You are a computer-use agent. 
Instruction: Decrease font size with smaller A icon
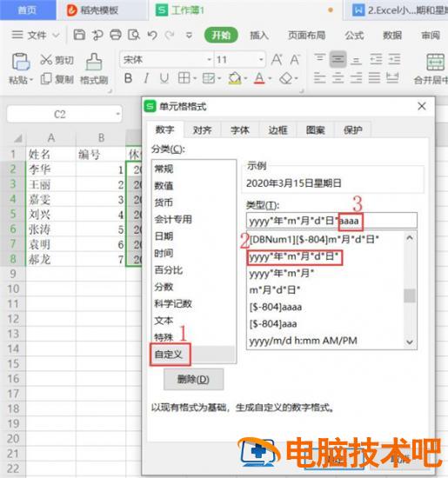pos(295,60)
